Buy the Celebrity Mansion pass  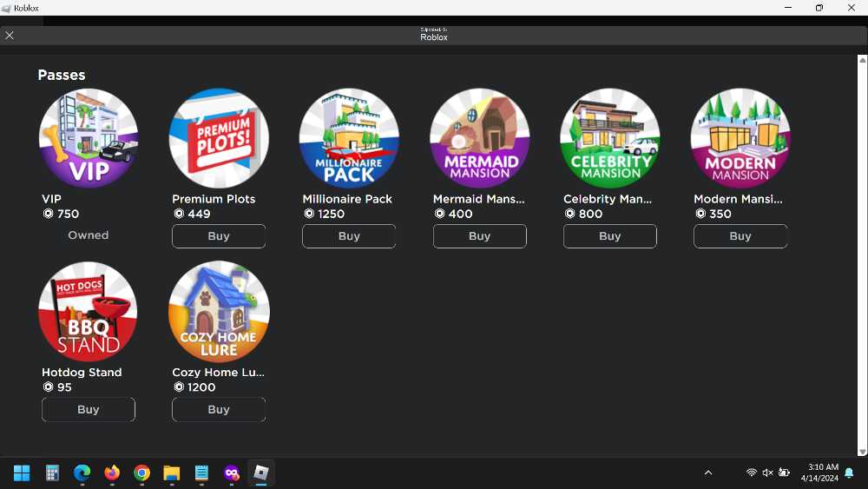[x=610, y=236]
